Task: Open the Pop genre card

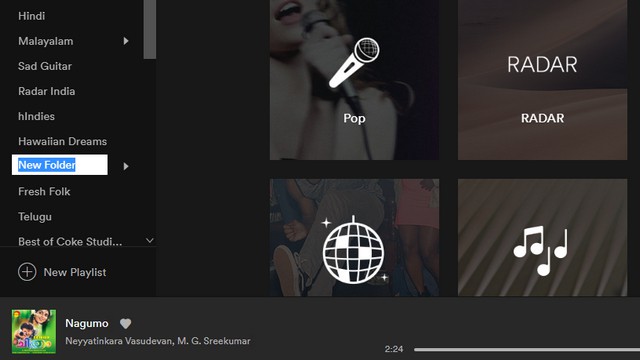Action: pos(354,80)
